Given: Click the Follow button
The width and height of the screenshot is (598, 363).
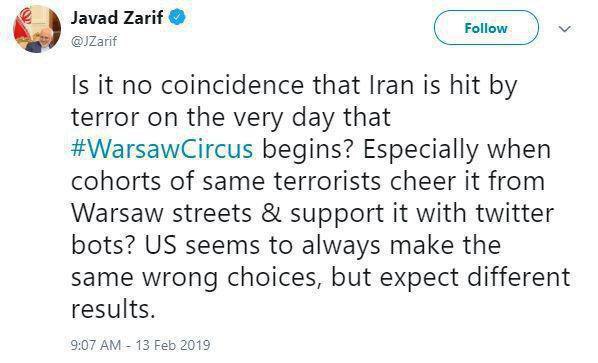Looking at the screenshot, I should pyautogui.click(x=486, y=28).
